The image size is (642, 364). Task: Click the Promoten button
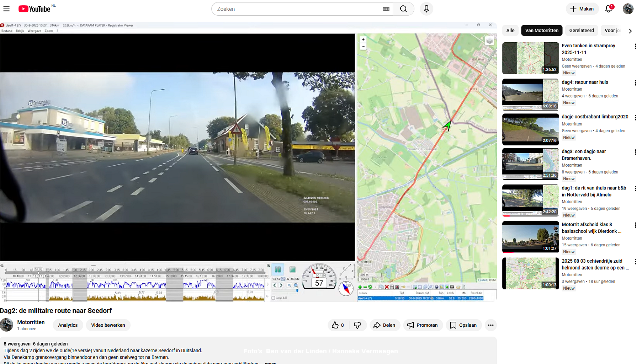coord(423,325)
